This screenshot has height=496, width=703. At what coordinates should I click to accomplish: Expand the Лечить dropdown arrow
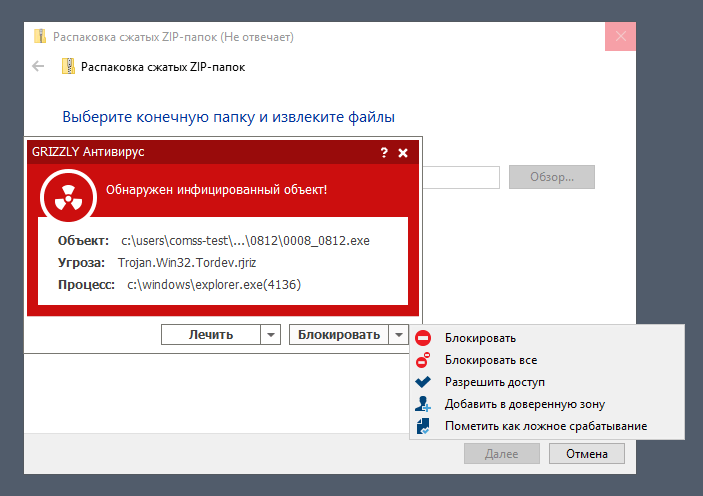click(271, 335)
